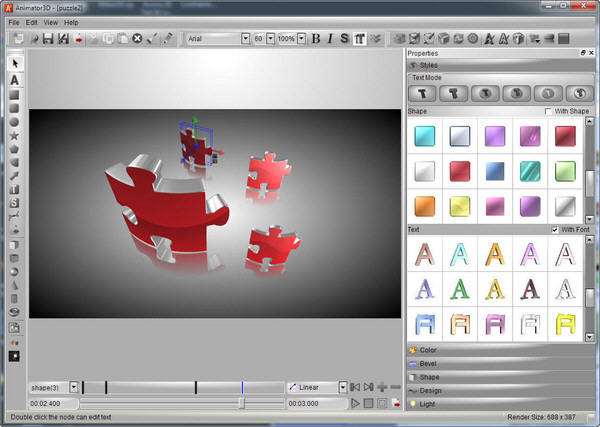Screen dimensions: 600x427
Task: Open the View menu
Action: [50, 22]
